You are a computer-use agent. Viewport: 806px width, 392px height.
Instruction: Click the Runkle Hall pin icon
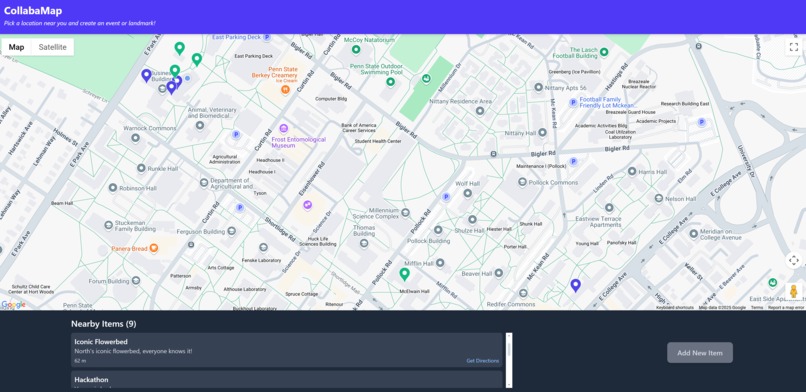(x=141, y=168)
